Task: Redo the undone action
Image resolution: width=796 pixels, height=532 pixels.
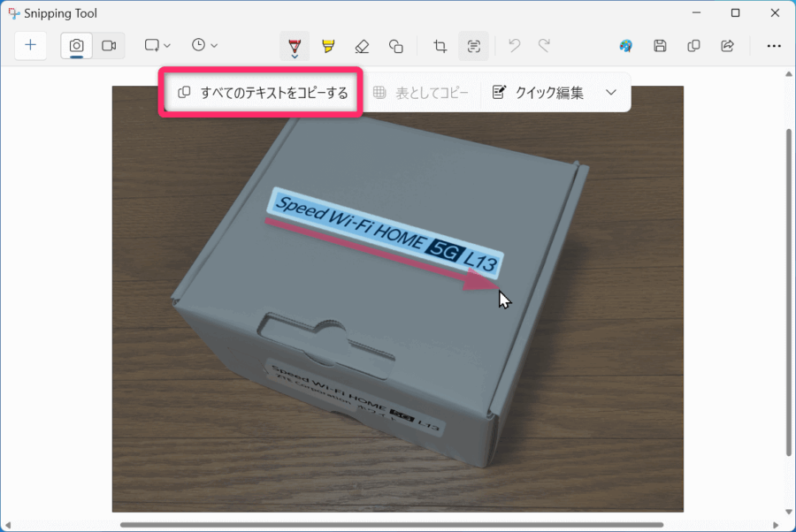Action: tap(546, 45)
